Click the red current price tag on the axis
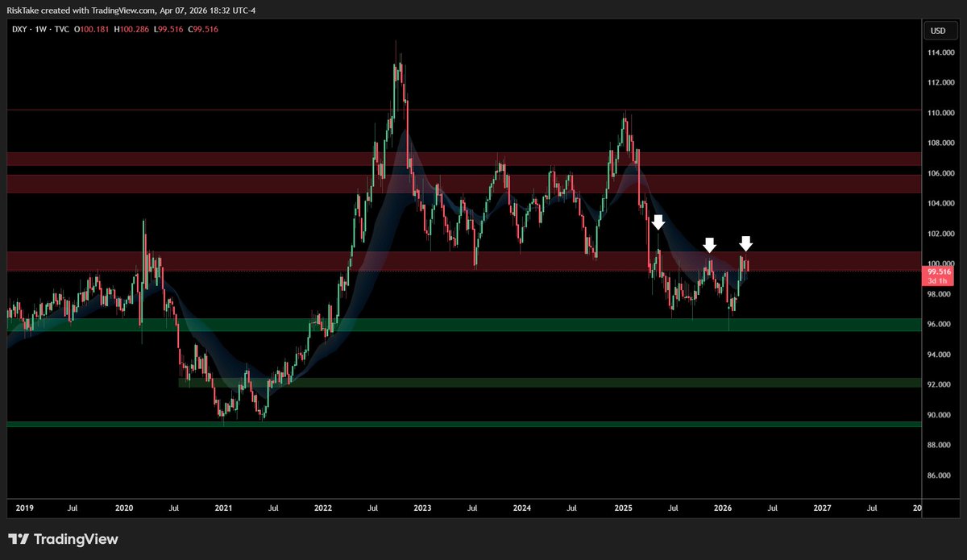Screen dimensions: 967x560 pyautogui.click(x=938, y=276)
